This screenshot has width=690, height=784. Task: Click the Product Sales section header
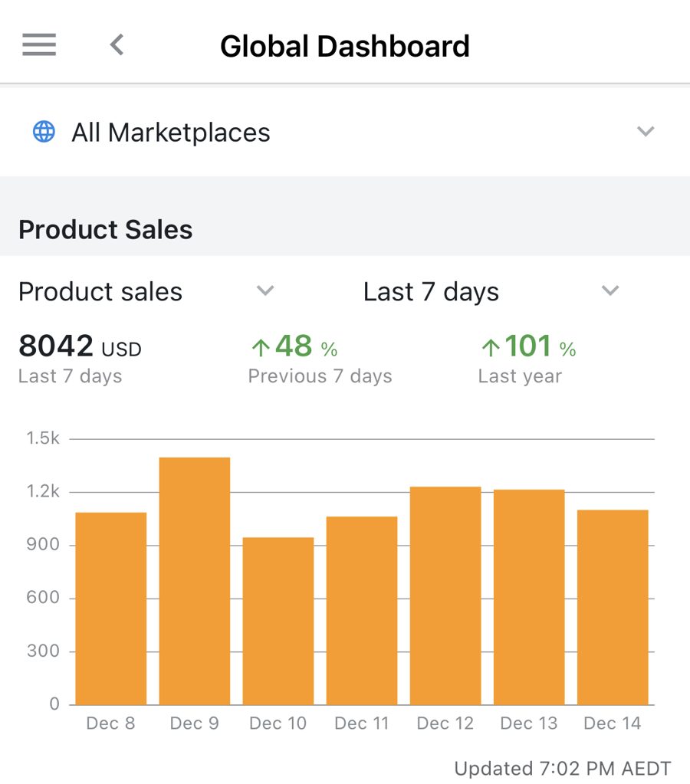tap(106, 229)
